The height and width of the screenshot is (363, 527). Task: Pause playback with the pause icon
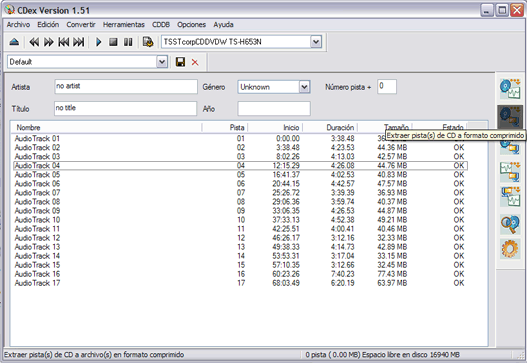[x=128, y=42]
